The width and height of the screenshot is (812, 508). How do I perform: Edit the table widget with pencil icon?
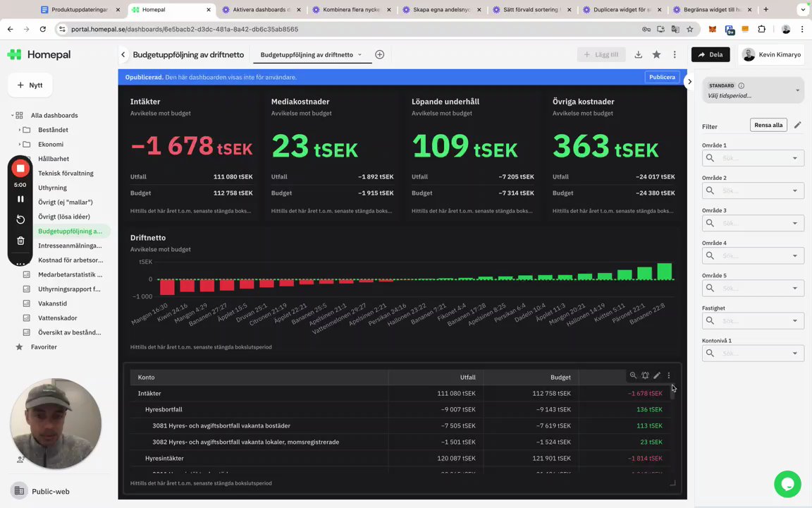[x=657, y=375]
